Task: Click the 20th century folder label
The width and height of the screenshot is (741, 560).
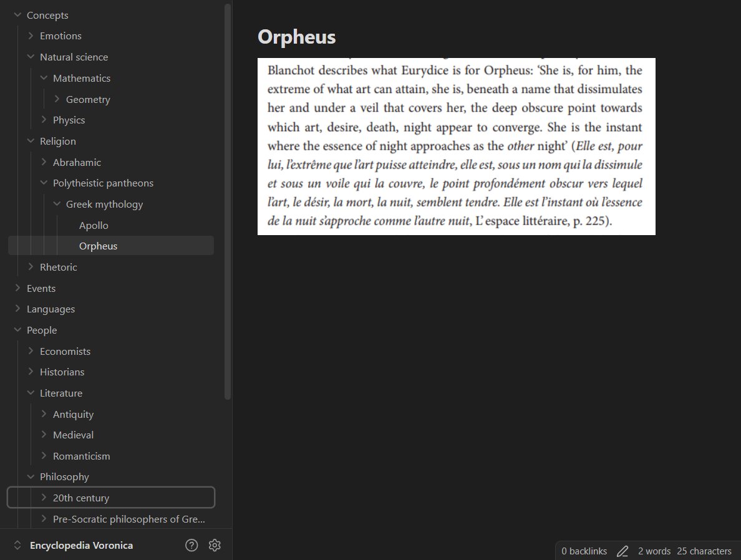Action: pos(81,498)
